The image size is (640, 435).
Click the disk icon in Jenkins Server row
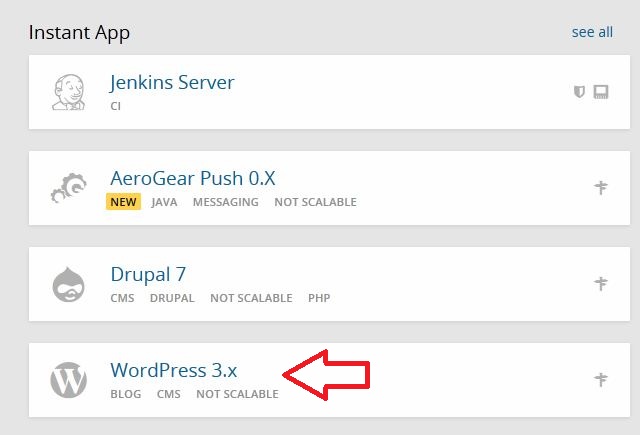(x=601, y=92)
